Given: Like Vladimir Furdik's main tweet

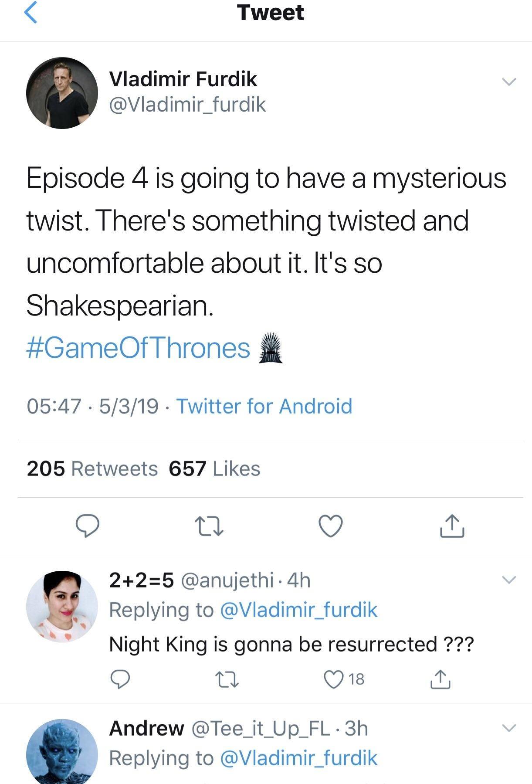Looking at the screenshot, I should tap(331, 526).
